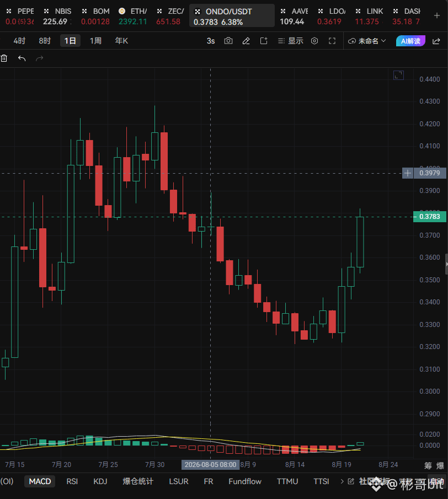This screenshot has width=448, height=499.
Task: Click the 筹 chip distribution button
Action: [x=428, y=465]
